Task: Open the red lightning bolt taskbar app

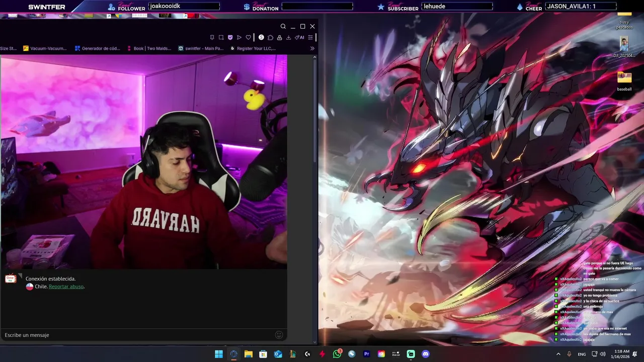Action: click(x=322, y=354)
